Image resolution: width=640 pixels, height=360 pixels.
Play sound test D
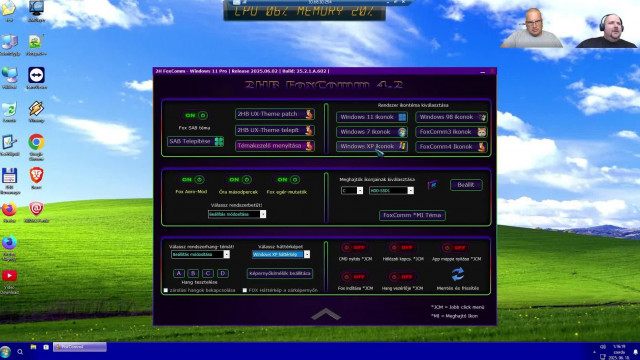pos(222,273)
